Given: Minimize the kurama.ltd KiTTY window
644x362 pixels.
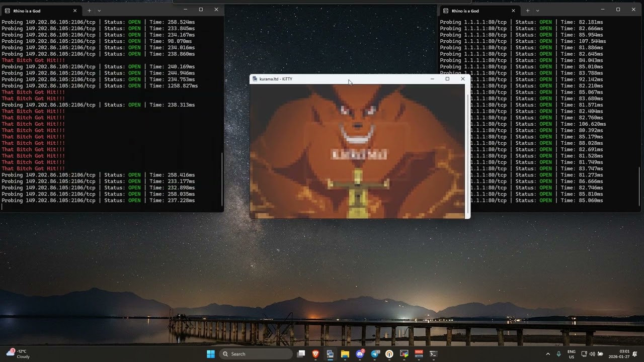Looking at the screenshot, I should (x=432, y=79).
